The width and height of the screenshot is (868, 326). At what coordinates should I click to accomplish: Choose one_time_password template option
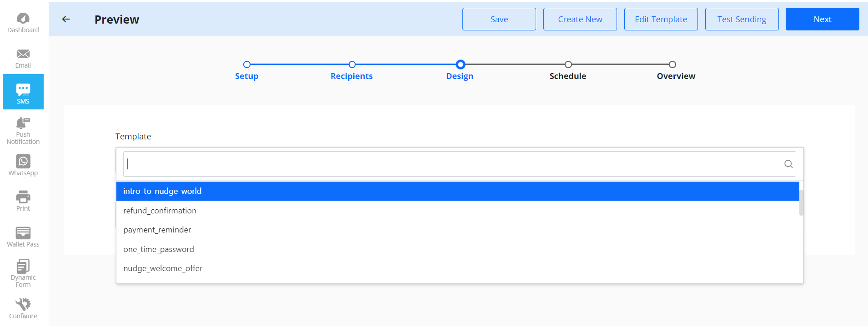click(458, 249)
